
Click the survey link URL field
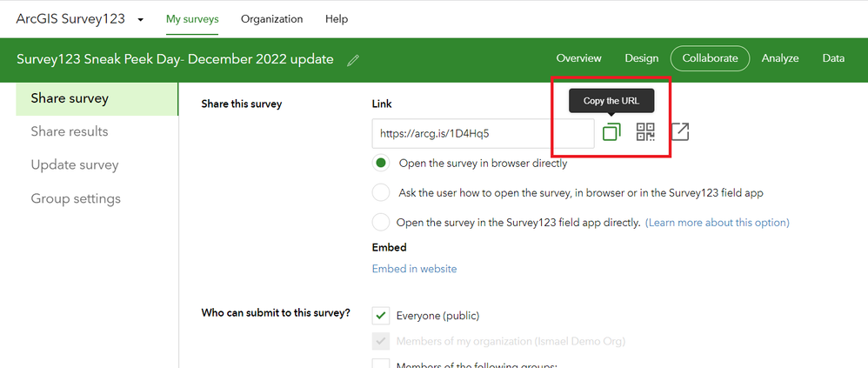click(483, 133)
